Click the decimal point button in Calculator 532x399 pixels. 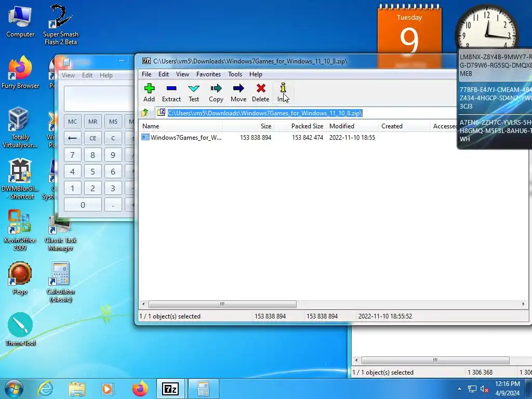(113, 205)
